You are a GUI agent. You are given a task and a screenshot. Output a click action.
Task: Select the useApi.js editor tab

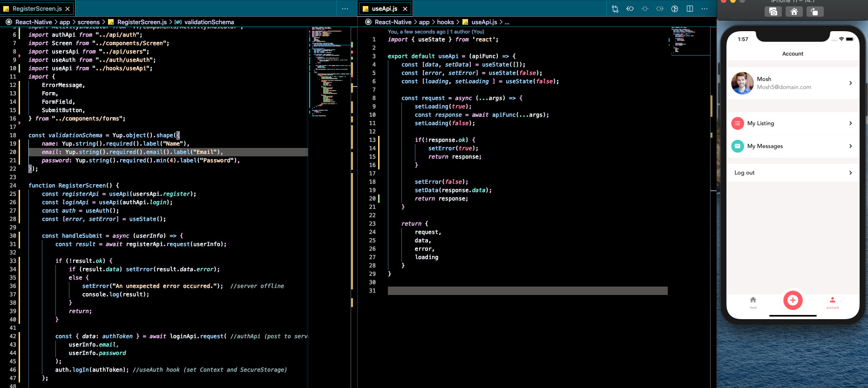click(x=384, y=9)
